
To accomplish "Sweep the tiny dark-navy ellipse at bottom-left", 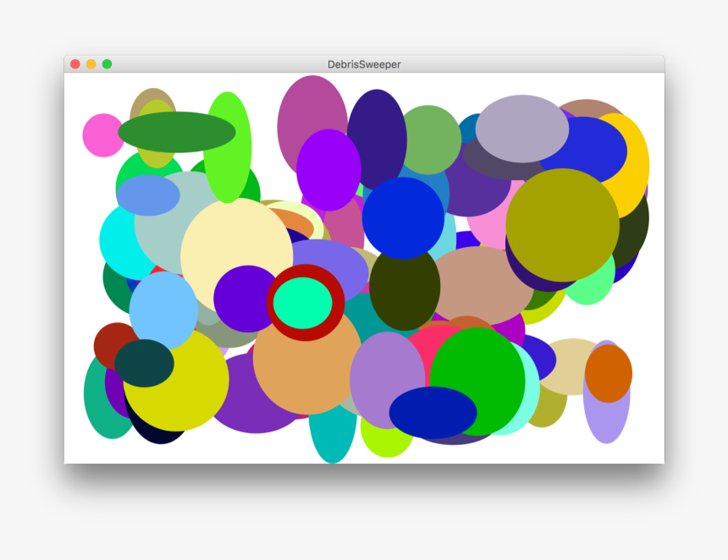I will (157, 436).
